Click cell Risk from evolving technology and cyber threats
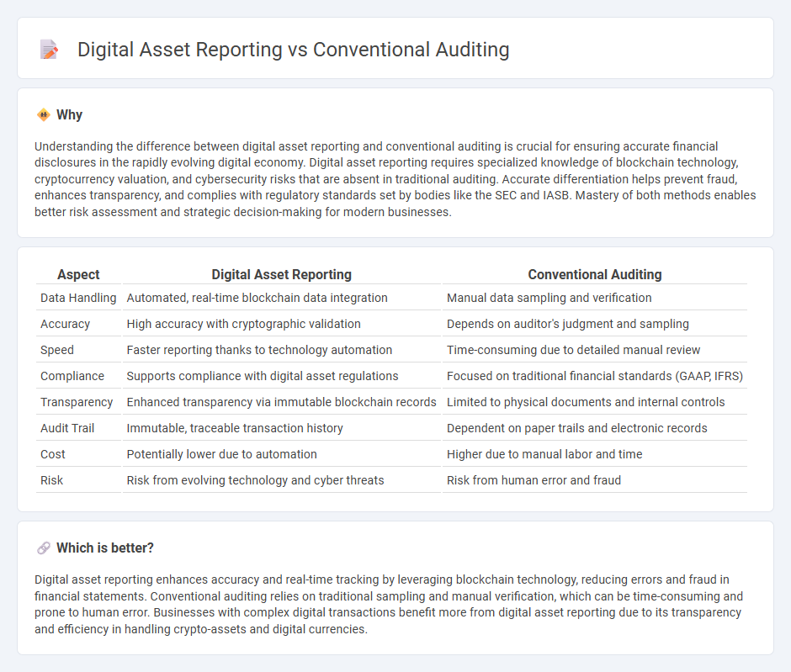The height and width of the screenshot is (672, 791). (x=282, y=480)
